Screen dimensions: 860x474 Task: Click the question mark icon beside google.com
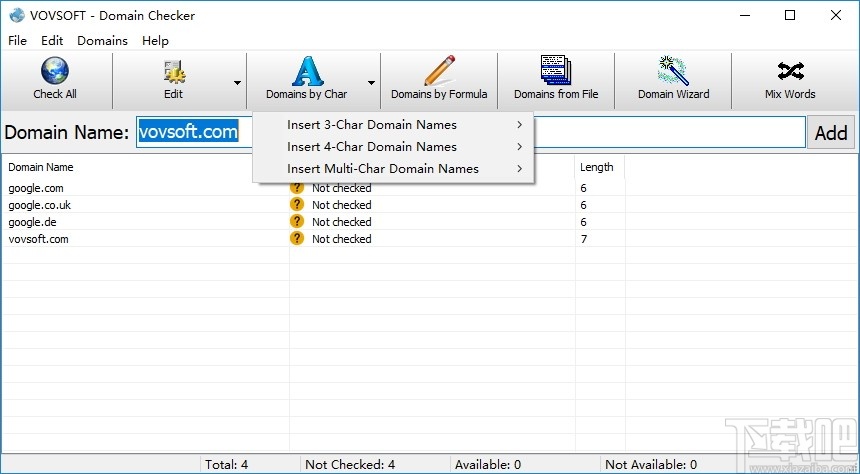pos(297,188)
